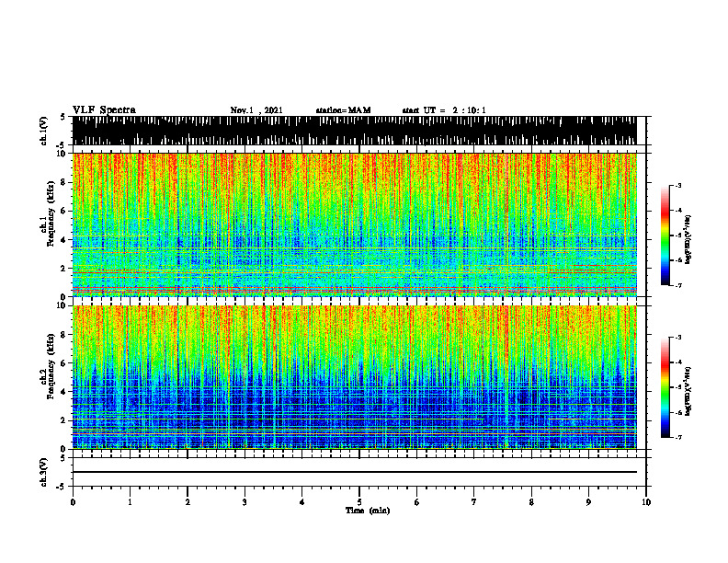Image resolution: width=728 pixels, height=563 pixels.
Task: Click time axis tick label 6
Action: click(417, 502)
